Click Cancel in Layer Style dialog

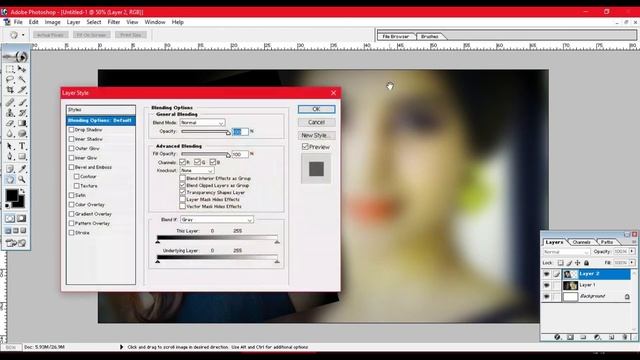[316, 122]
